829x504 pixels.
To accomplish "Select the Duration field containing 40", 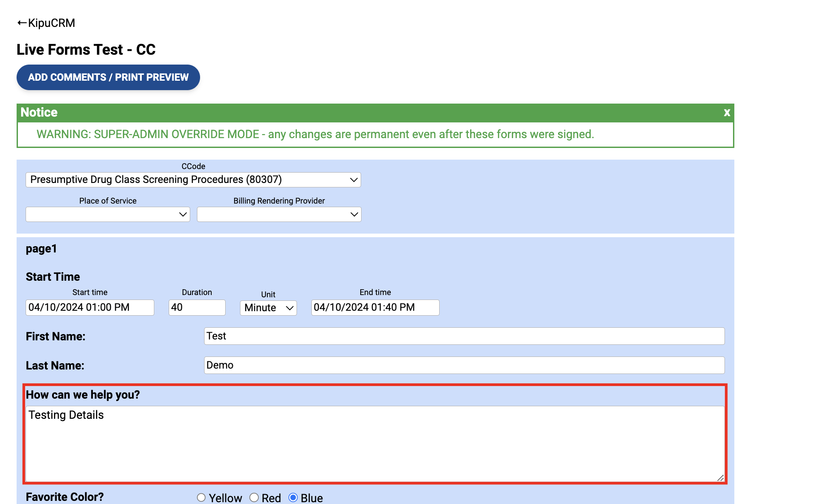I will point(196,307).
